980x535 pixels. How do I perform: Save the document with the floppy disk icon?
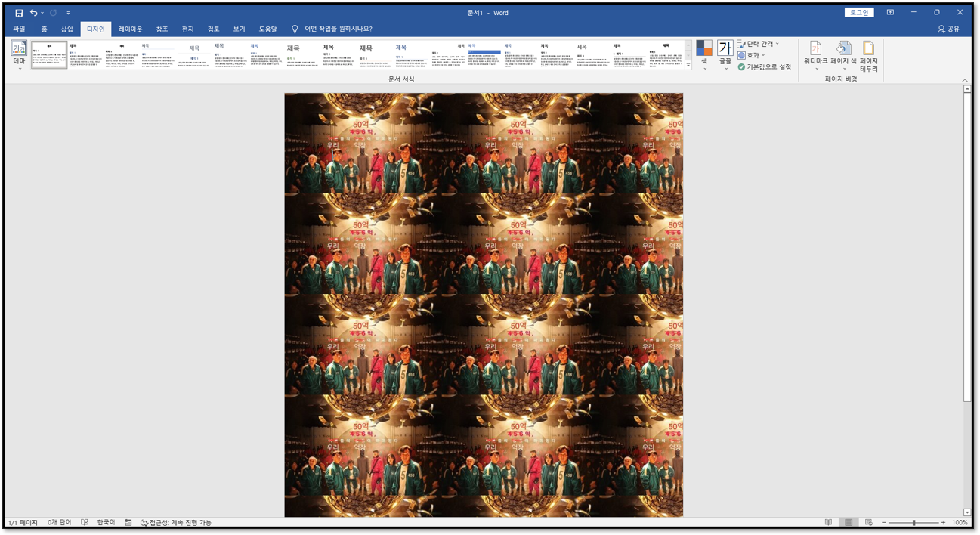19,13
